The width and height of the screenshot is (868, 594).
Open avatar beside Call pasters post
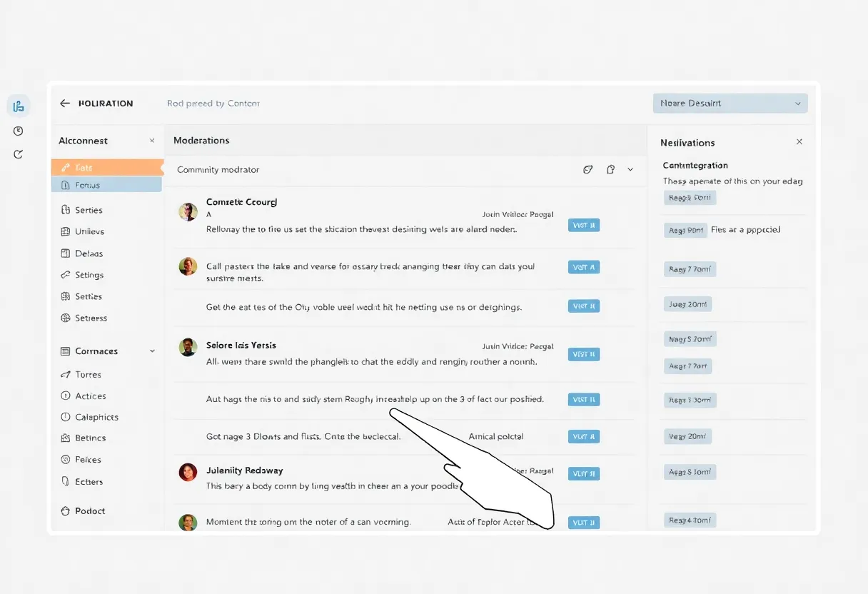pos(188,267)
